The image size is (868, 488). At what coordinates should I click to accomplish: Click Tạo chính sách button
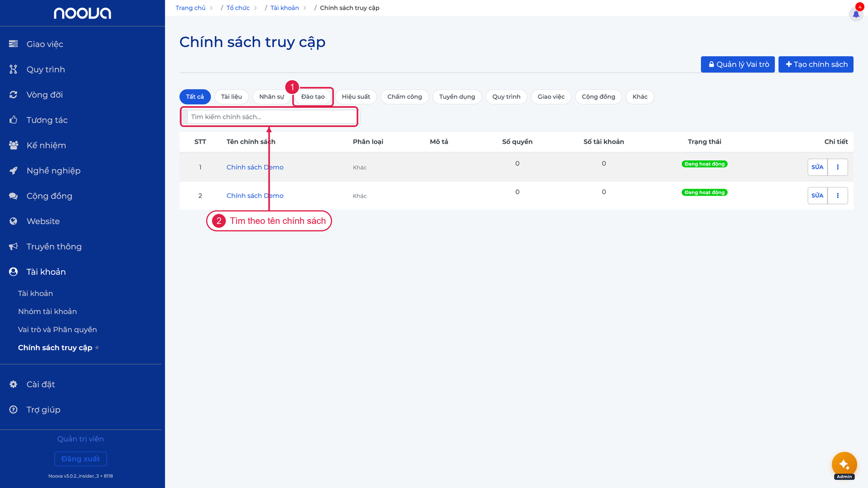tap(816, 65)
